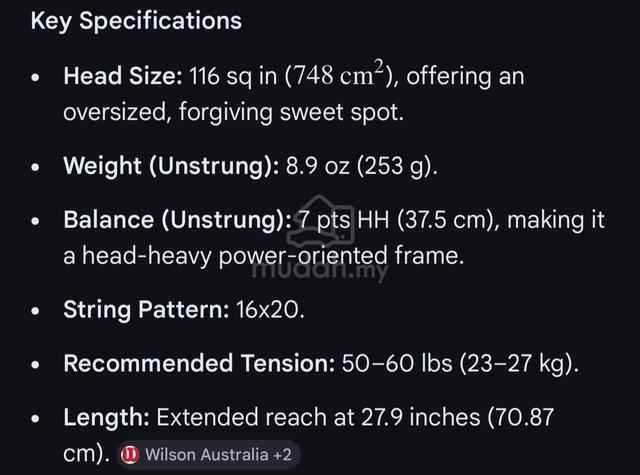Click the +2 additional sources count
640x475 pixels.
click(282, 455)
